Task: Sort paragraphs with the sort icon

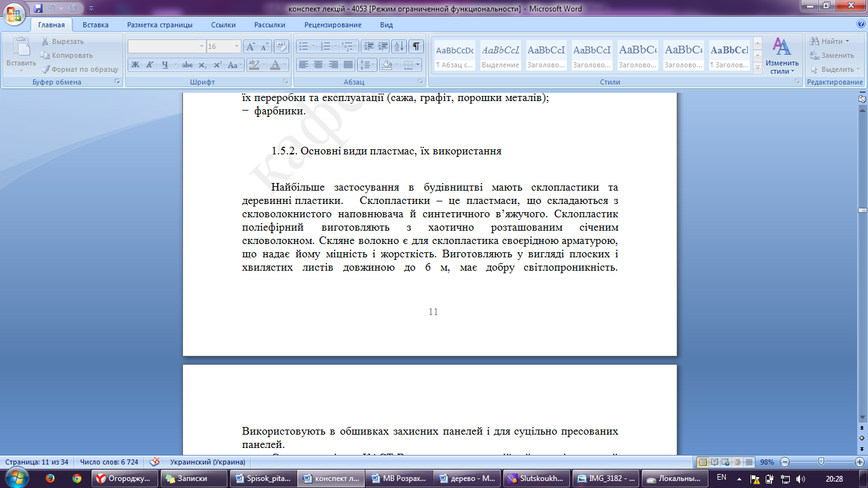Action: click(399, 46)
